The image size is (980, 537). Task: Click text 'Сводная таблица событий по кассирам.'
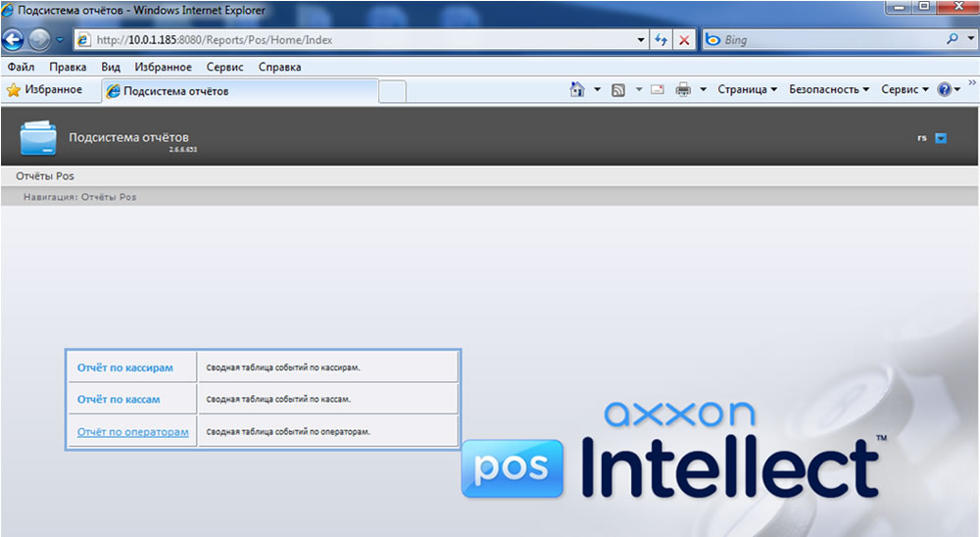[x=283, y=367]
